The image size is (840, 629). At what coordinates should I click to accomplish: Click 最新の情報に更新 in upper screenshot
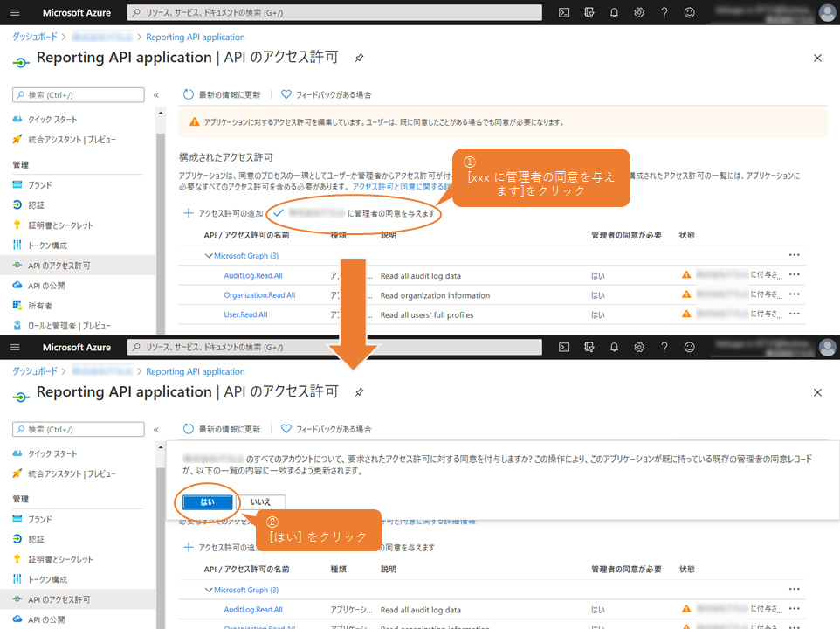pyautogui.click(x=222, y=95)
